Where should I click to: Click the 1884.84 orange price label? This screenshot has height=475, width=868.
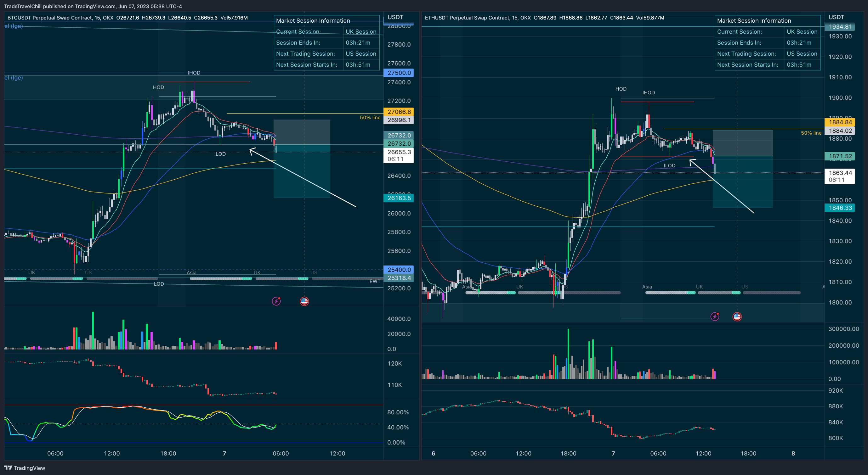840,122
